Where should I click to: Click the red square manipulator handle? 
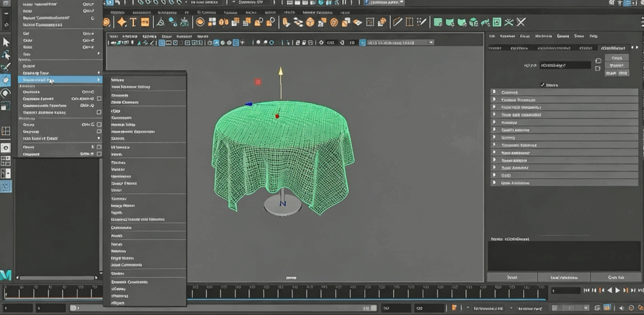tap(258, 82)
